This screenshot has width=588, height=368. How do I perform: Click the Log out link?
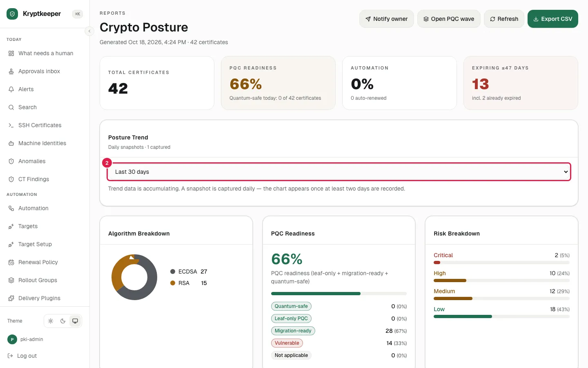tap(22, 356)
